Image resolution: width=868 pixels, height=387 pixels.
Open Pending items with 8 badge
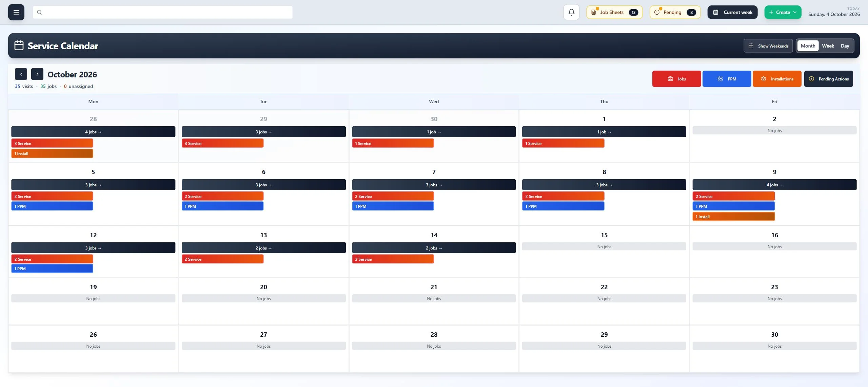[675, 12]
